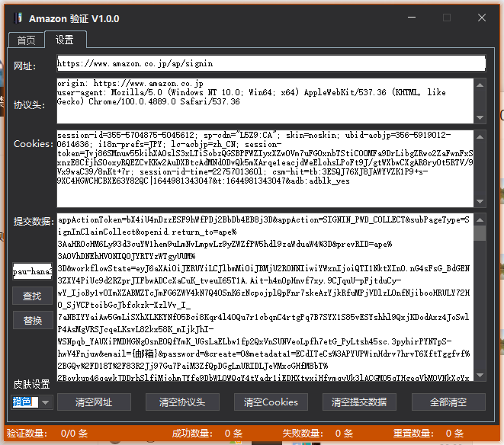This screenshot has width=504, height=445.
Task: Click the 协议头 scrollbar down arrow
Action: (x=480, y=117)
